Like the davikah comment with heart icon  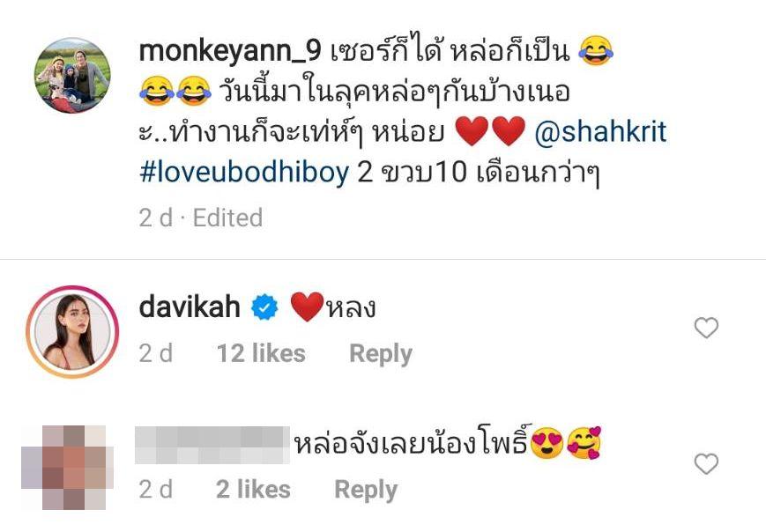(706, 328)
